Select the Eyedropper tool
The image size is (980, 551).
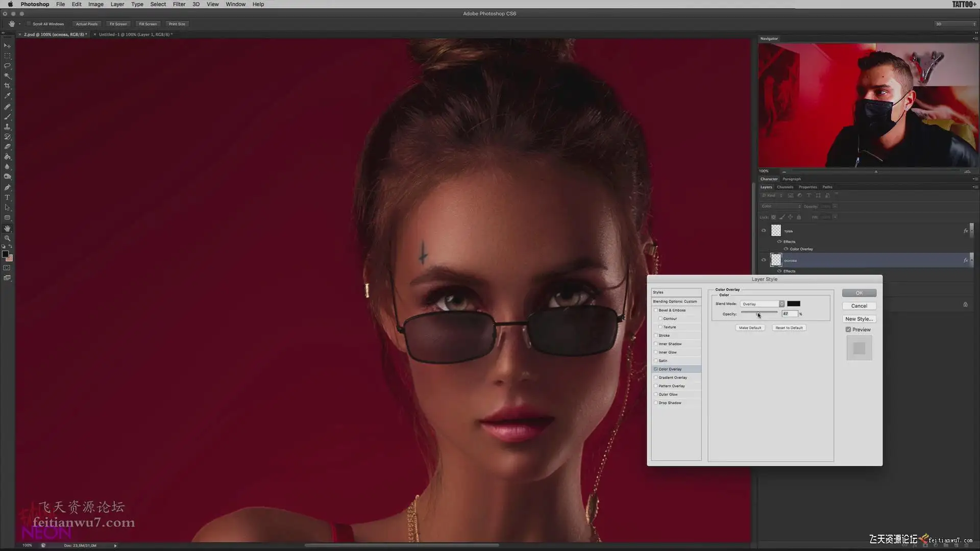coord(7,96)
